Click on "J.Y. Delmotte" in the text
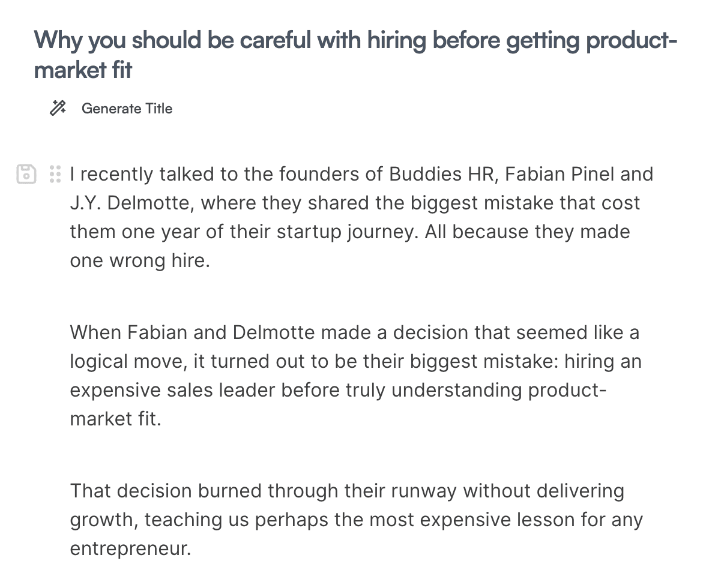This screenshot has height=588, width=724. click(x=129, y=203)
